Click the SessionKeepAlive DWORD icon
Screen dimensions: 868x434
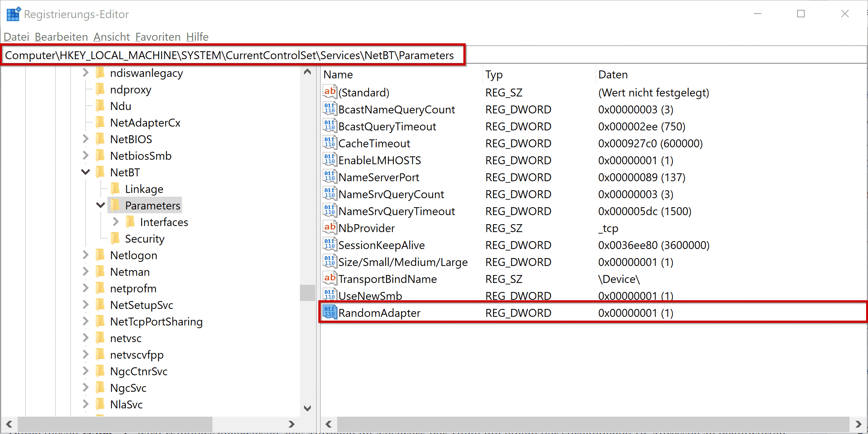pos(330,244)
